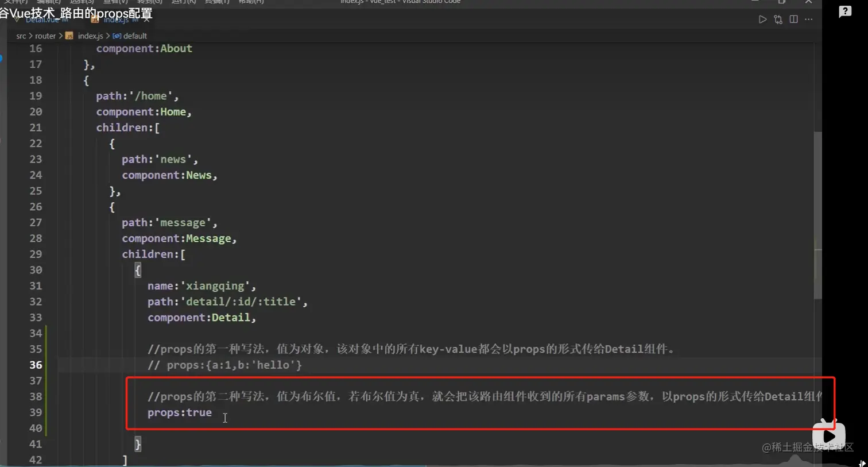The height and width of the screenshot is (467, 868).
Task: Click the code text path:'message'
Action: 169,222
